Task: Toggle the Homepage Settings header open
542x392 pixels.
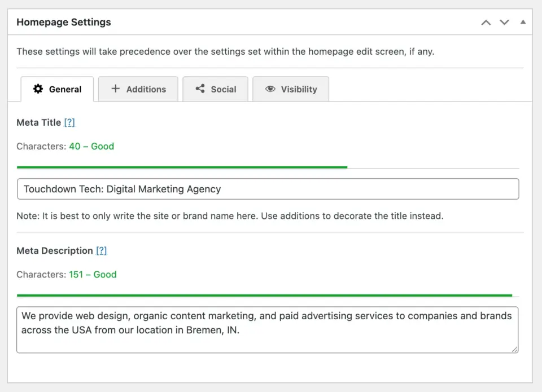Action: (x=63, y=22)
